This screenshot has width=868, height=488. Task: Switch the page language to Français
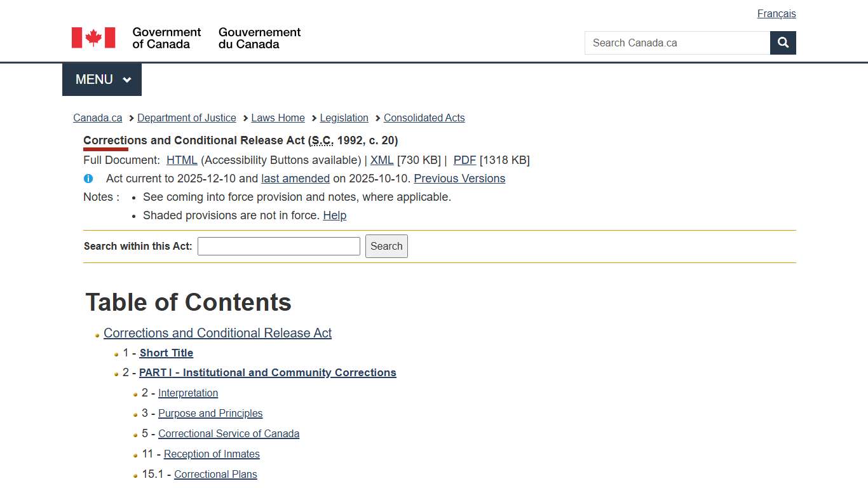[776, 13]
